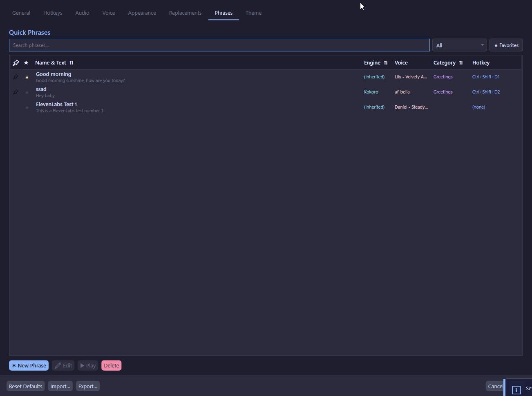Focus the Search phrases field
The height and width of the screenshot is (396, 532).
tap(219, 45)
